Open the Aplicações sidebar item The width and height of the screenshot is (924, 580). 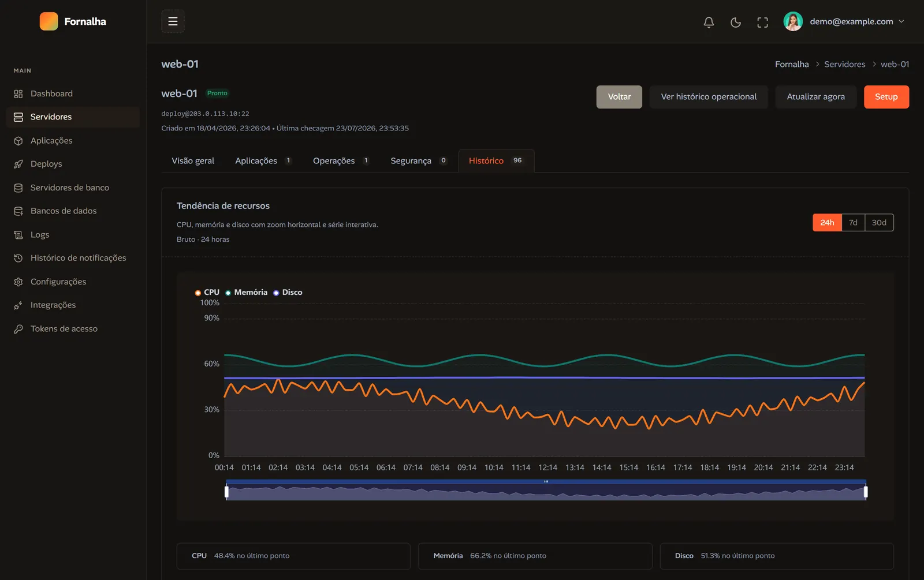click(x=73, y=141)
